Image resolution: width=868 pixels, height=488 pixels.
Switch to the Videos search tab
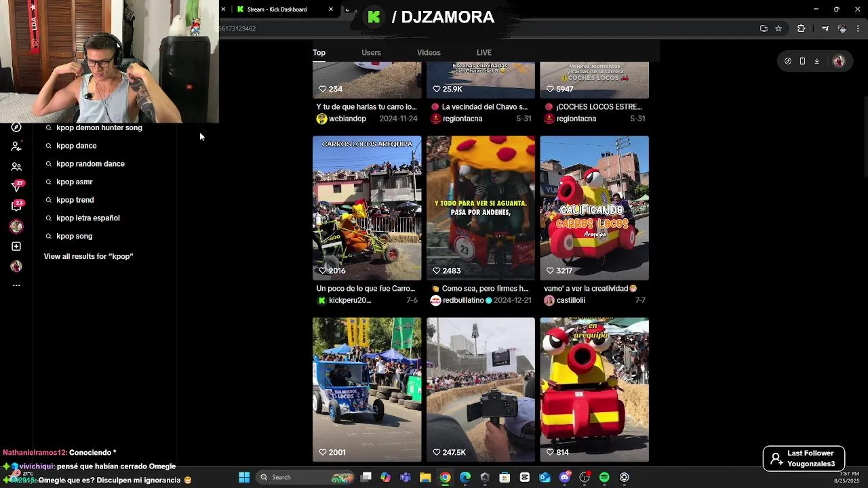click(x=429, y=52)
